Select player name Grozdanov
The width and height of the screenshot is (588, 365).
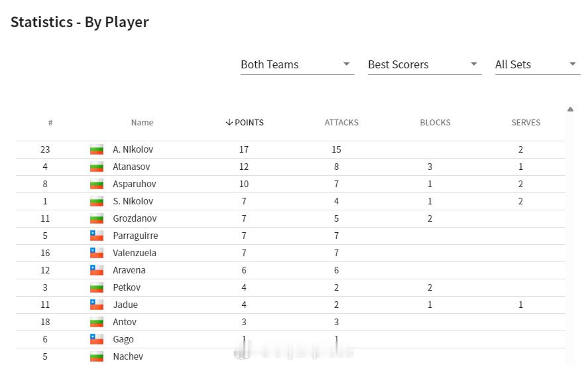135,218
